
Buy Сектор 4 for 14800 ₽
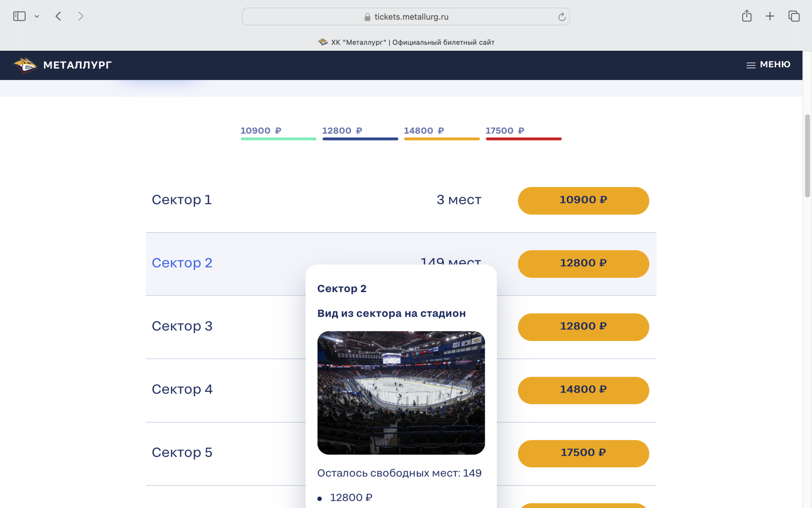[x=583, y=391]
